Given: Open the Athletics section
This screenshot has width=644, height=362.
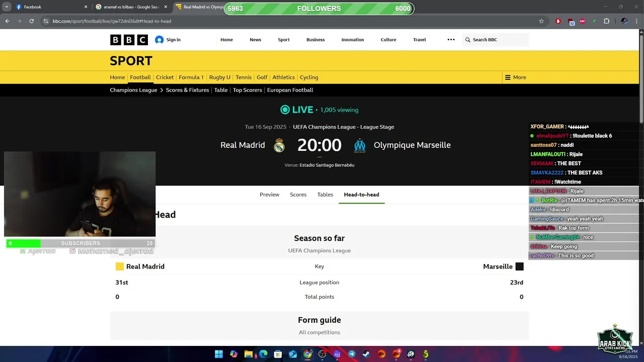Looking at the screenshot, I should (x=284, y=77).
